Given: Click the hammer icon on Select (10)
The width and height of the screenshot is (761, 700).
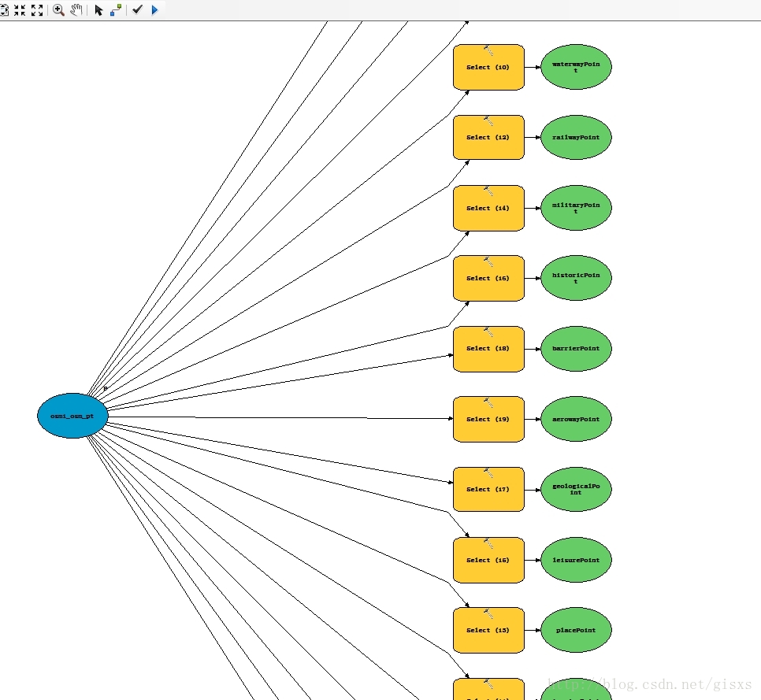Looking at the screenshot, I should coord(488,50).
